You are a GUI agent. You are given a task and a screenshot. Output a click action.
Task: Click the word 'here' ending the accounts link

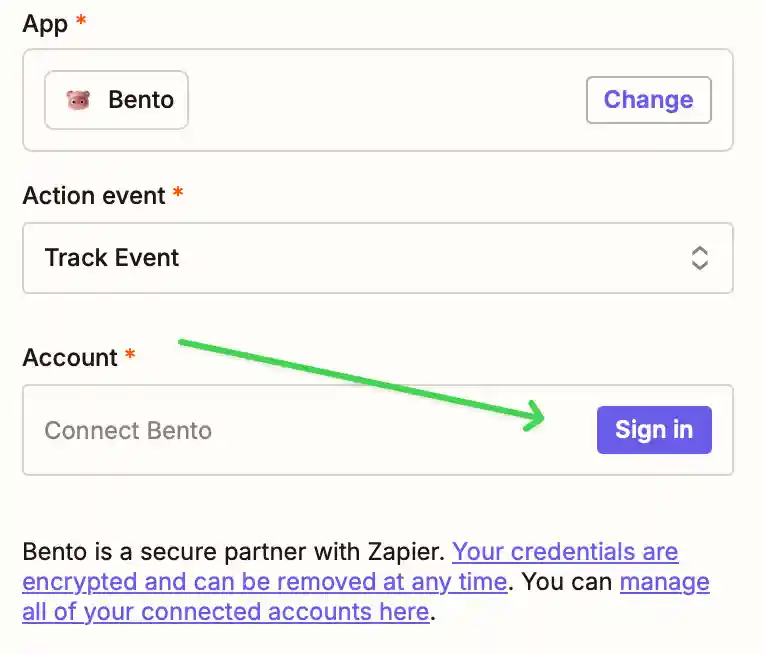click(x=402, y=612)
